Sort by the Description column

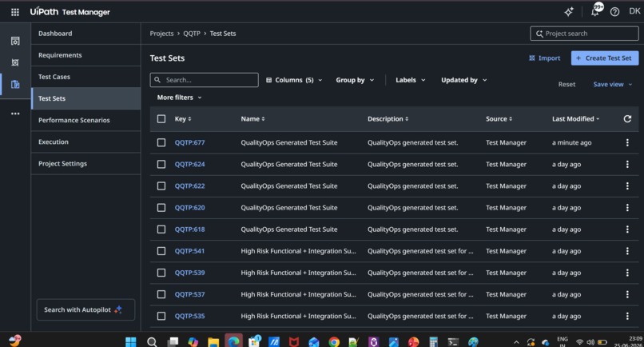coord(388,119)
